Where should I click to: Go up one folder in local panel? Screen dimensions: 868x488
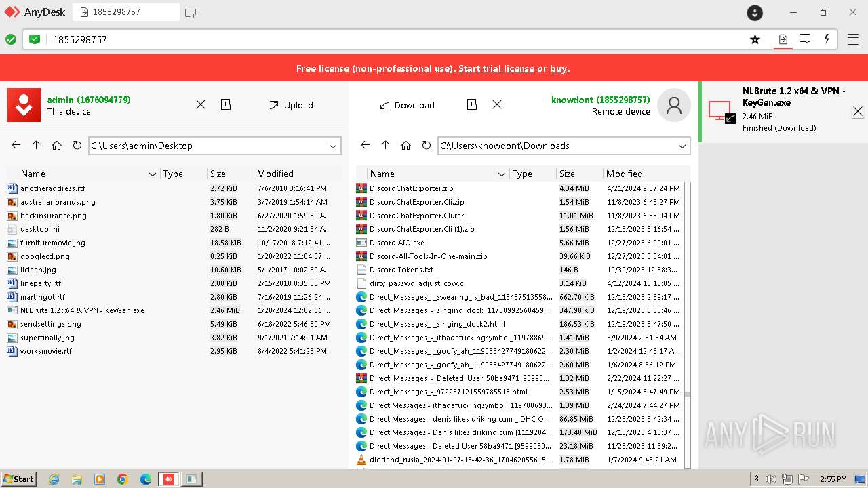point(37,145)
